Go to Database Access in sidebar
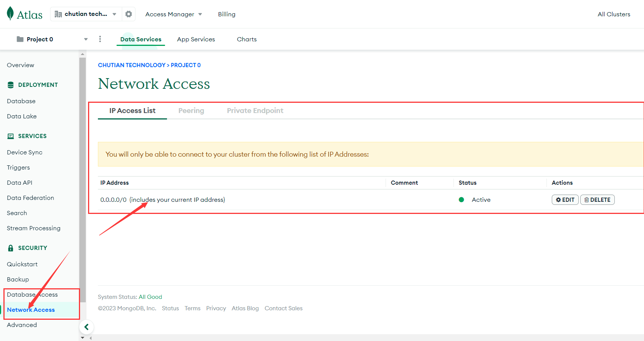 (x=32, y=295)
